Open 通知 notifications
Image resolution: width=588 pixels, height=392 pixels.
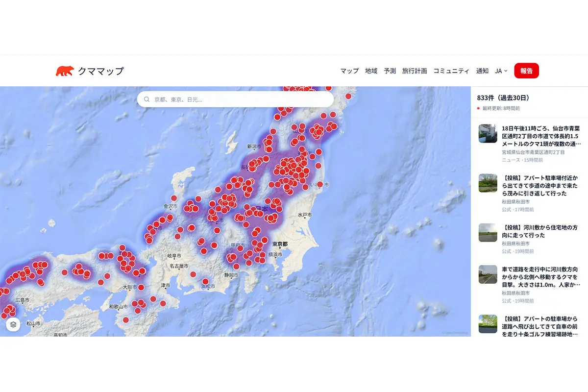[482, 71]
